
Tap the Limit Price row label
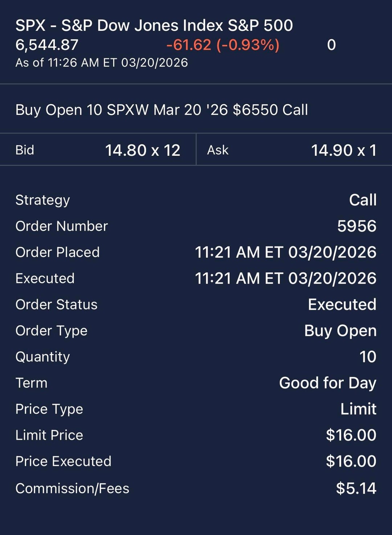tap(49, 435)
